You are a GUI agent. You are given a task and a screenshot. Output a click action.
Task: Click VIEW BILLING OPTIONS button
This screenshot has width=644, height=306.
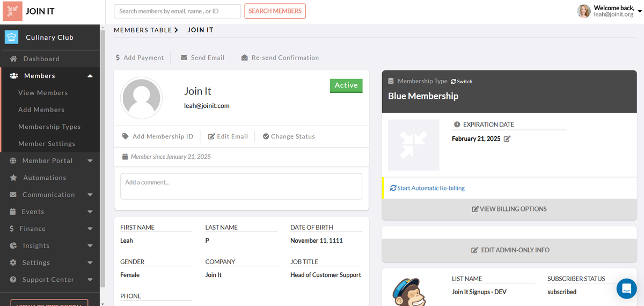pos(509,209)
